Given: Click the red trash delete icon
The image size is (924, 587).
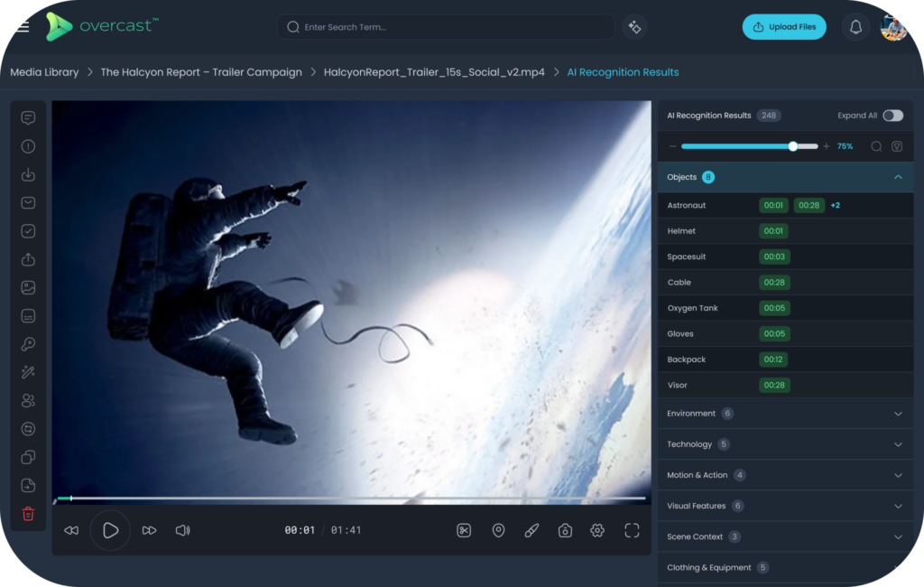Looking at the screenshot, I should (x=28, y=514).
